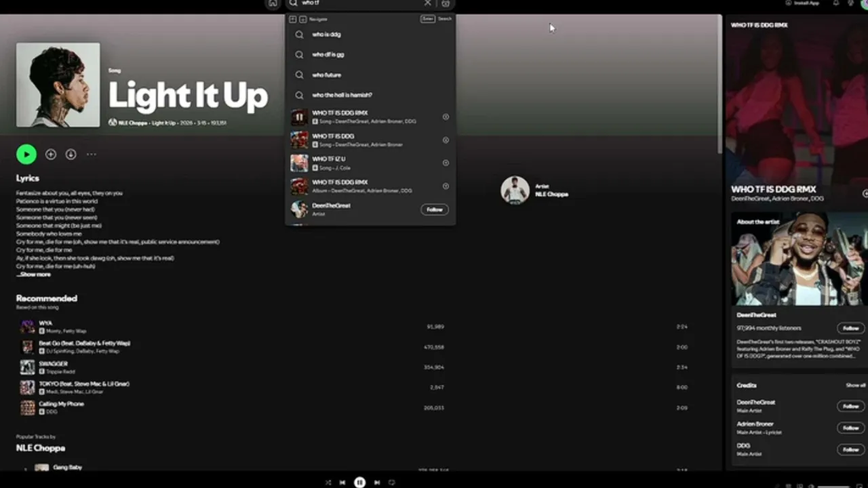Follow DeenTheGreat in About the artist card
Screen dimensions: 868x488
point(850,328)
